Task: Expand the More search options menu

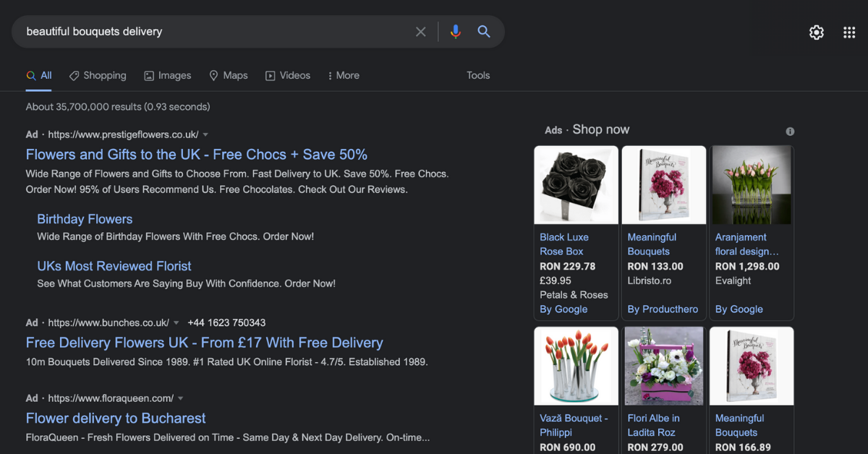Action: coord(344,76)
